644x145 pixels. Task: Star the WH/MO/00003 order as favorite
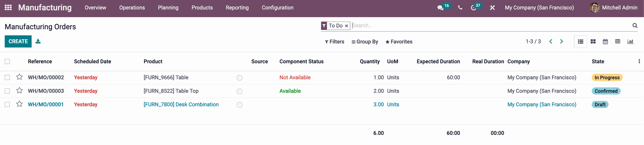19,90
